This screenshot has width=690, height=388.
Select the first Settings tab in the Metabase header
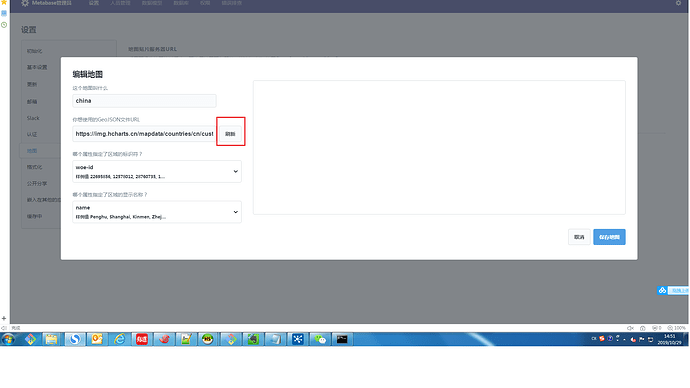94,3
